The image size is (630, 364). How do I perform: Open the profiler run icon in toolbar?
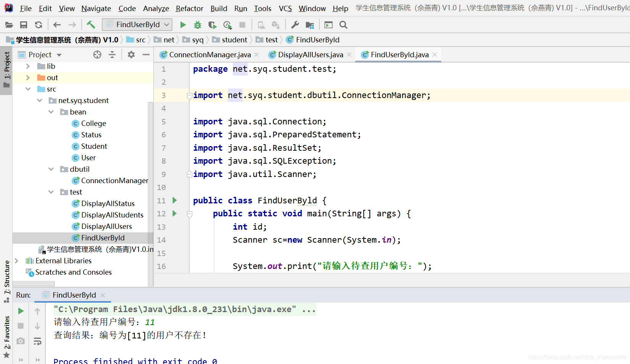coord(227,25)
